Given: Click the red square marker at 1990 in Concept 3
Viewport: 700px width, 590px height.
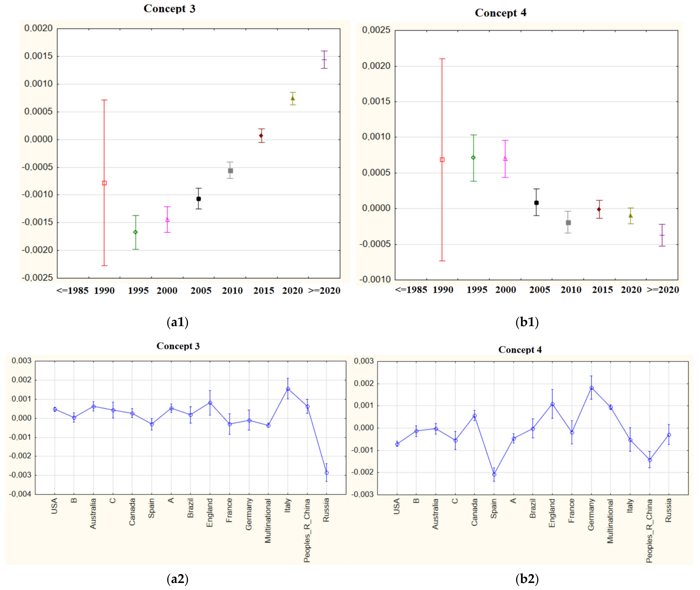Looking at the screenshot, I should (x=104, y=183).
